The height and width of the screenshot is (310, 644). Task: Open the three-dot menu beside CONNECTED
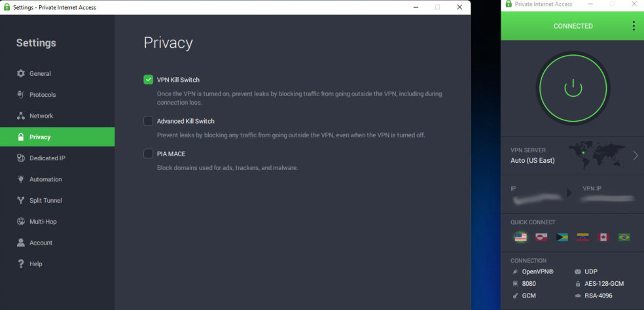[x=633, y=26]
